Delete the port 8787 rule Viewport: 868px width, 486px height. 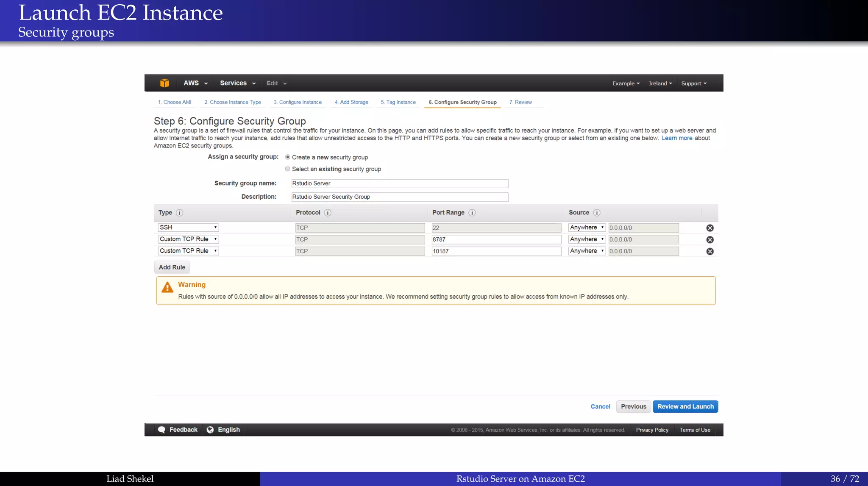pyautogui.click(x=710, y=240)
